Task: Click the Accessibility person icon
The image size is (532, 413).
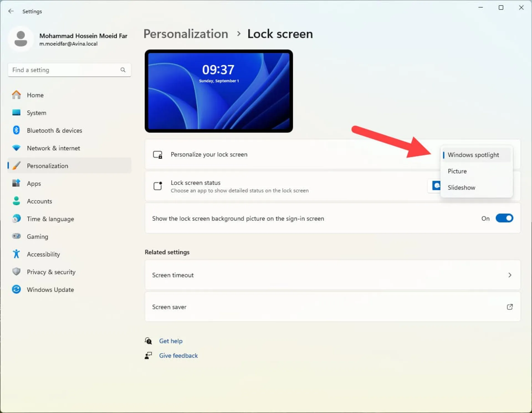Action: 16,254
